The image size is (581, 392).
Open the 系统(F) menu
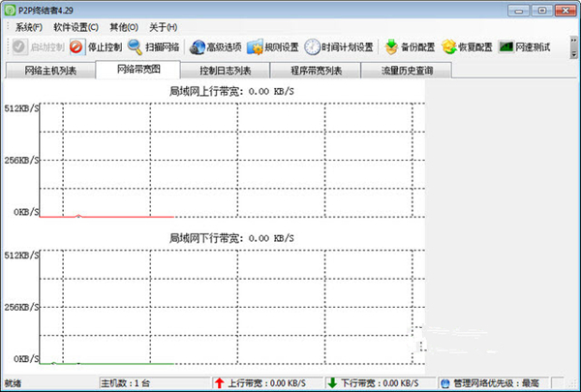tap(29, 27)
